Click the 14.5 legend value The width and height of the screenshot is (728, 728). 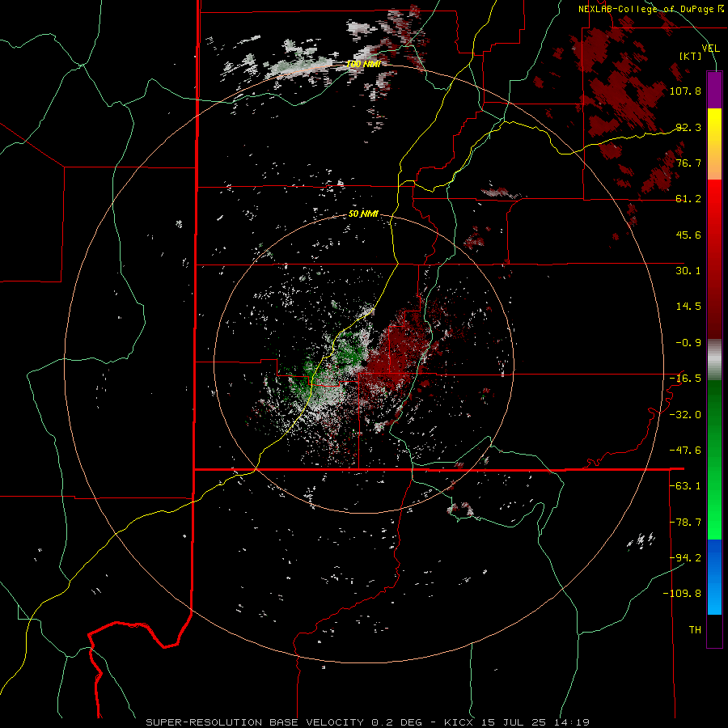(688, 307)
